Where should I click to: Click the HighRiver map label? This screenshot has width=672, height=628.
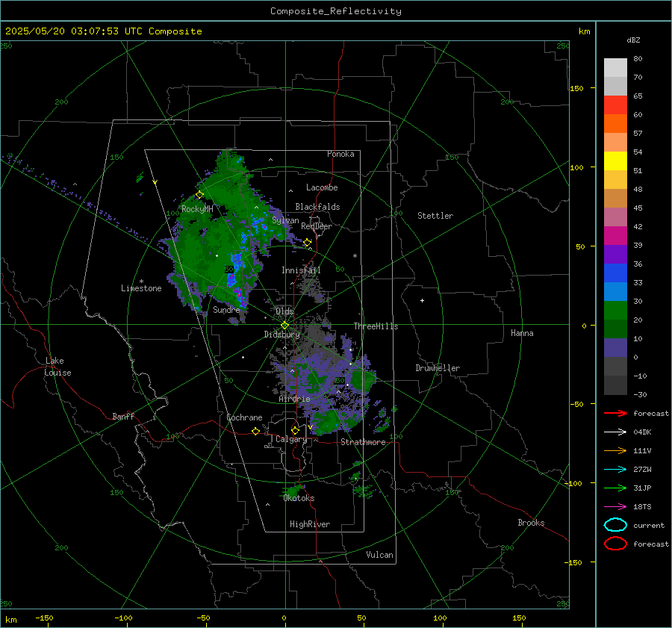[310, 524]
